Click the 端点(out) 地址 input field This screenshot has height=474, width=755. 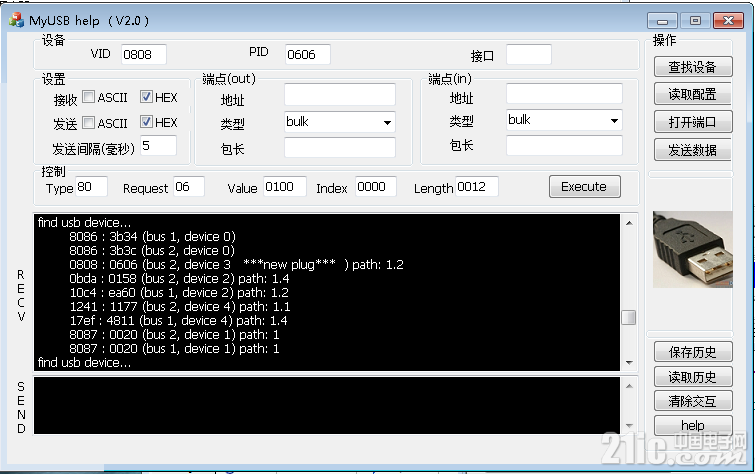coord(340,94)
